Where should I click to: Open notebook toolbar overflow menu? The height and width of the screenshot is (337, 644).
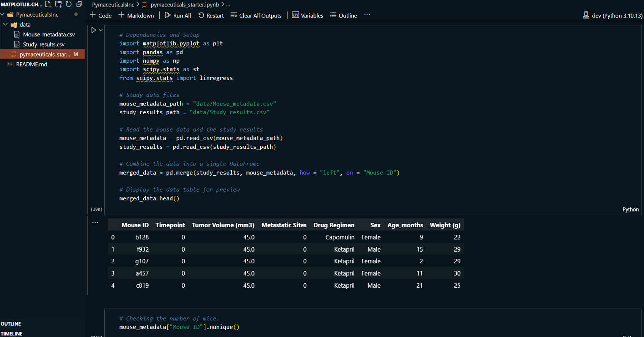(x=367, y=15)
